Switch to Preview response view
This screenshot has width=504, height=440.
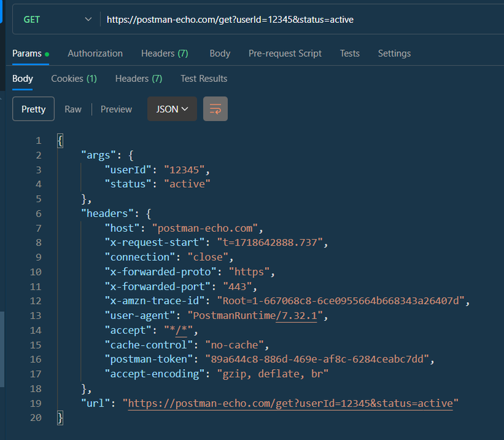click(x=116, y=109)
